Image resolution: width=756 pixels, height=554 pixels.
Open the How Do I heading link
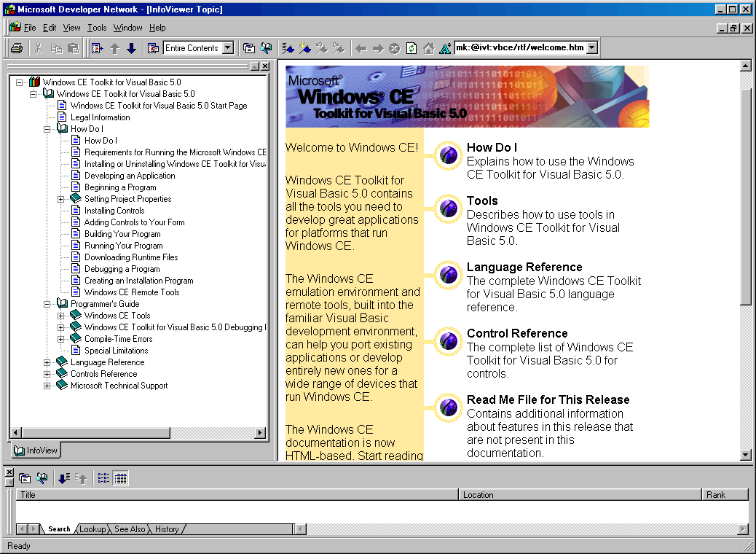coord(492,148)
